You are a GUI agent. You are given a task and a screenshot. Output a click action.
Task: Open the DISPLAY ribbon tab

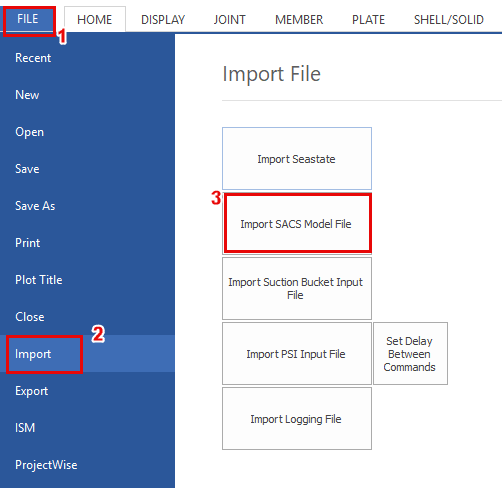pyautogui.click(x=163, y=20)
